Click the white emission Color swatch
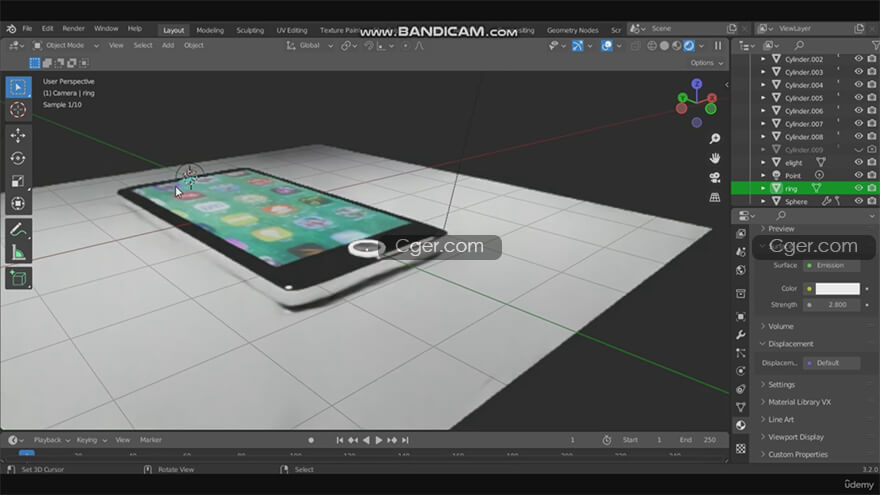This screenshot has height=495, width=880. click(837, 289)
